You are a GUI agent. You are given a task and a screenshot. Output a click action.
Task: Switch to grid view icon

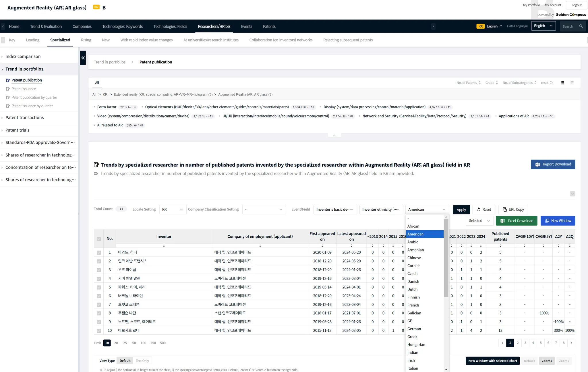click(x=562, y=83)
